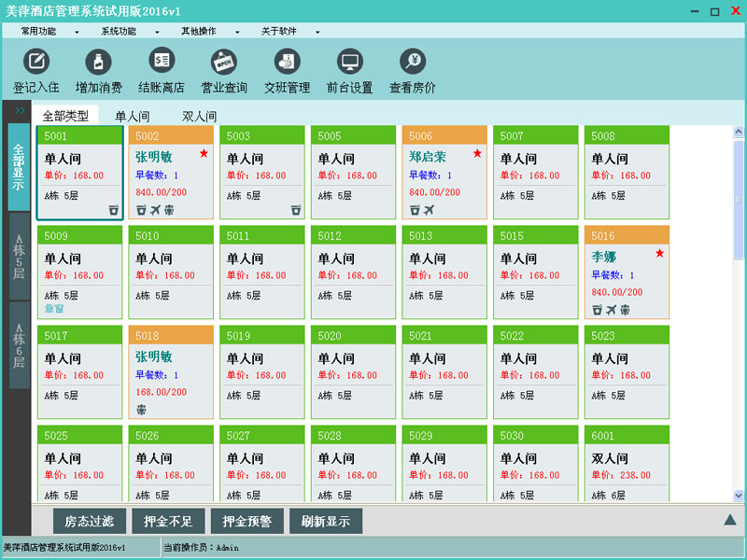747x560 pixels.
Task: Click the 房态过滤 button
Action: pyautogui.click(x=90, y=521)
